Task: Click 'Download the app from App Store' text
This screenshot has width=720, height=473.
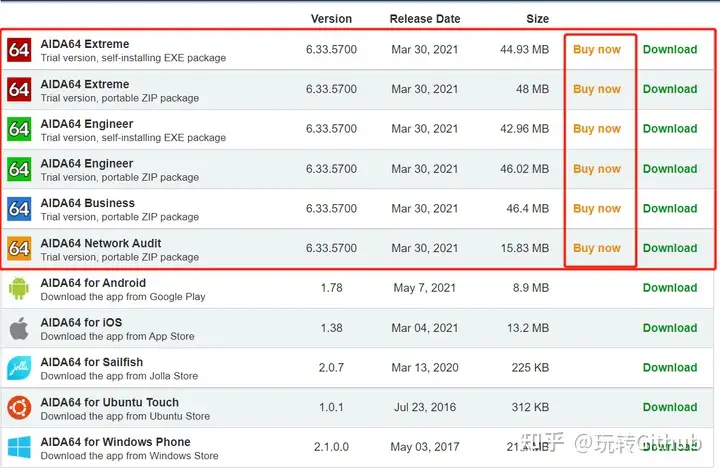Action: point(118,336)
